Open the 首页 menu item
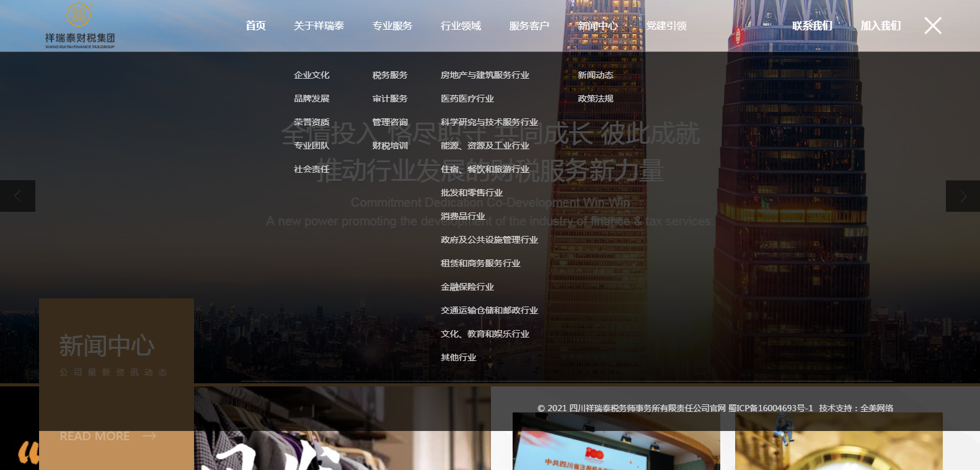 click(x=255, y=25)
